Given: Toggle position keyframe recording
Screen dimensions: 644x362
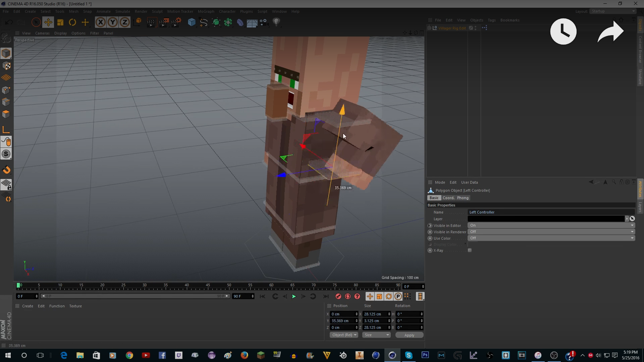Looking at the screenshot, I should click(x=370, y=296).
